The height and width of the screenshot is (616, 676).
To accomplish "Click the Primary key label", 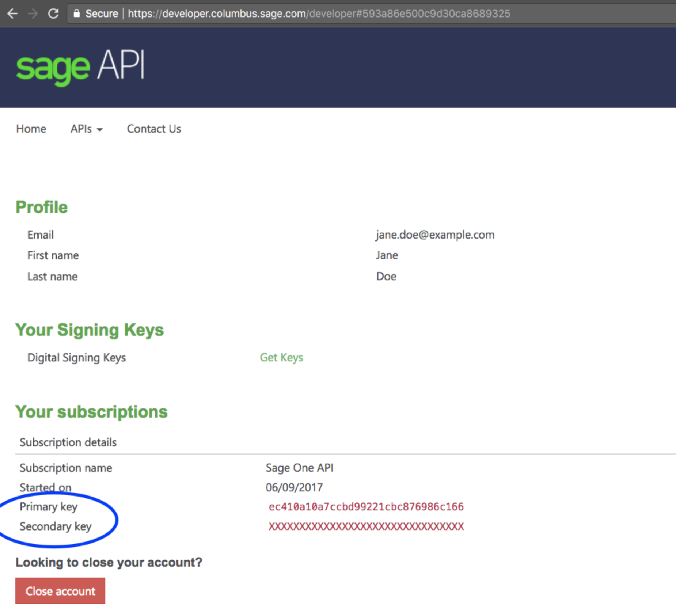I will click(x=49, y=507).
